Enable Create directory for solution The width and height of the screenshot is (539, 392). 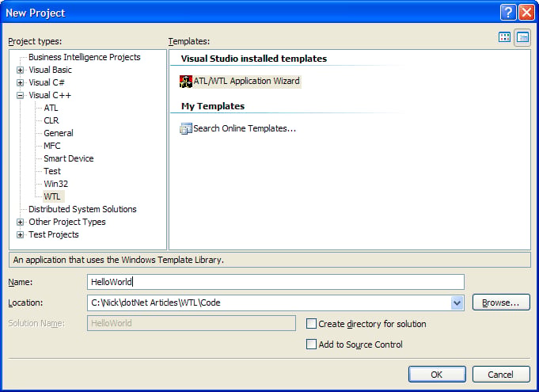pos(311,324)
